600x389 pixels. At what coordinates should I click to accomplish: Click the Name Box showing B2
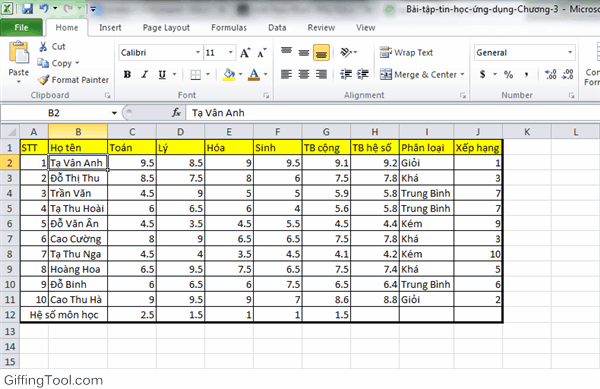pos(55,113)
